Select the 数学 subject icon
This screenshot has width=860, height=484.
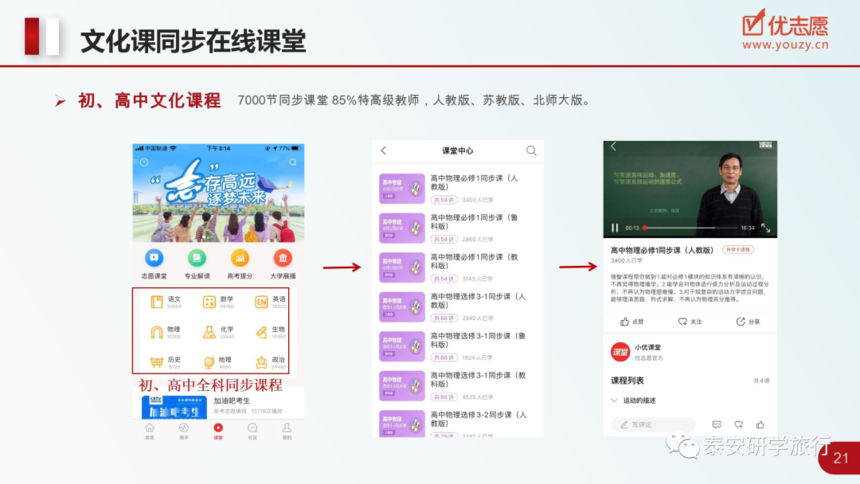click(x=209, y=302)
